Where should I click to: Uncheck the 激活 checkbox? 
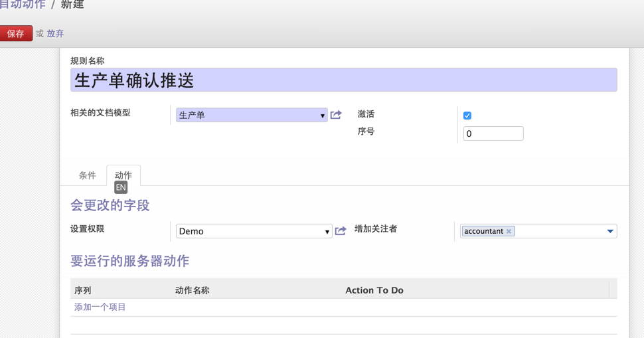(467, 116)
